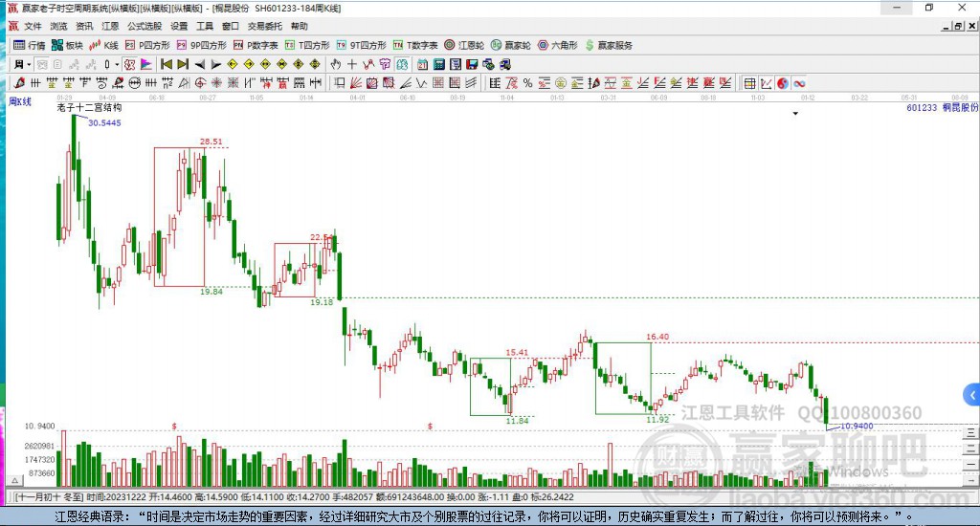Open the 浏览 menu
This screenshot has height=526, width=980.
point(58,26)
